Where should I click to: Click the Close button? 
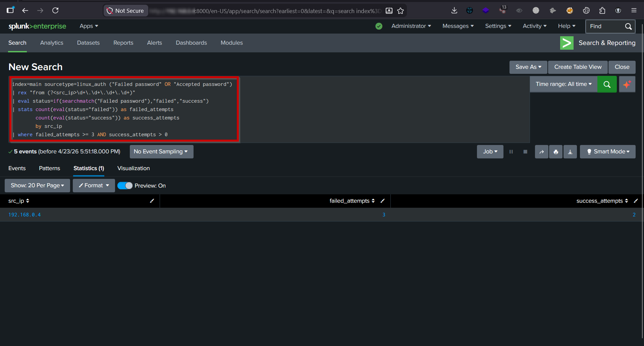coord(622,67)
